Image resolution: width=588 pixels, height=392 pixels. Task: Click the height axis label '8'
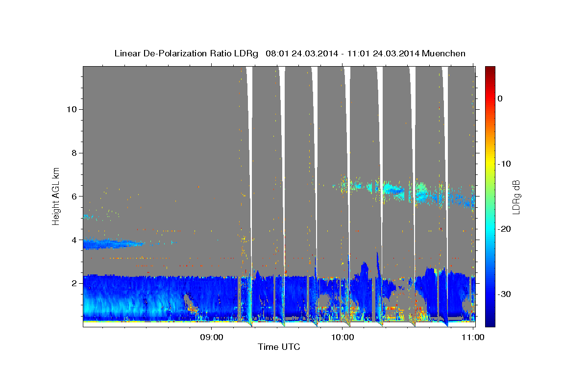(x=73, y=153)
